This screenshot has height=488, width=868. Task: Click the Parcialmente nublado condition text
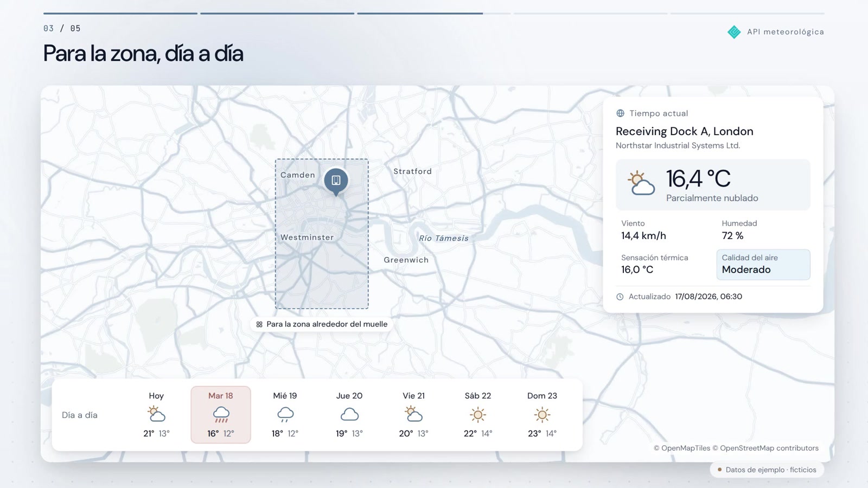point(712,198)
